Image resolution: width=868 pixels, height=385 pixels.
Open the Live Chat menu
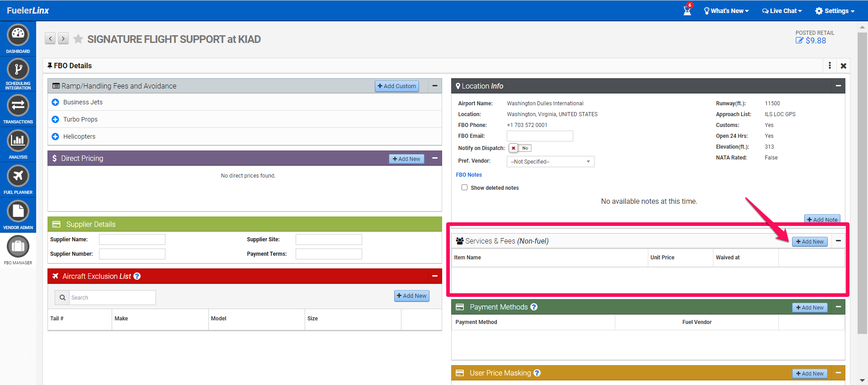(x=782, y=11)
